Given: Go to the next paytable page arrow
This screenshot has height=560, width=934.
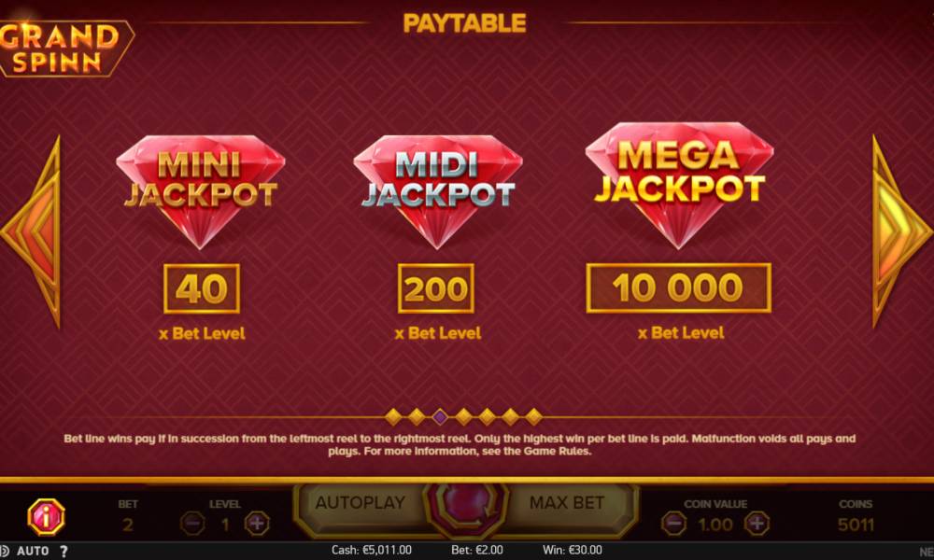Looking at the screenshot, I should tap(900, 231).
